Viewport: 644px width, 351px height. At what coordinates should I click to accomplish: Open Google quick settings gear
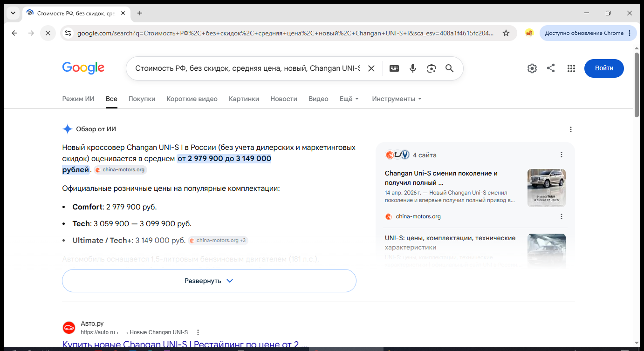532,68
